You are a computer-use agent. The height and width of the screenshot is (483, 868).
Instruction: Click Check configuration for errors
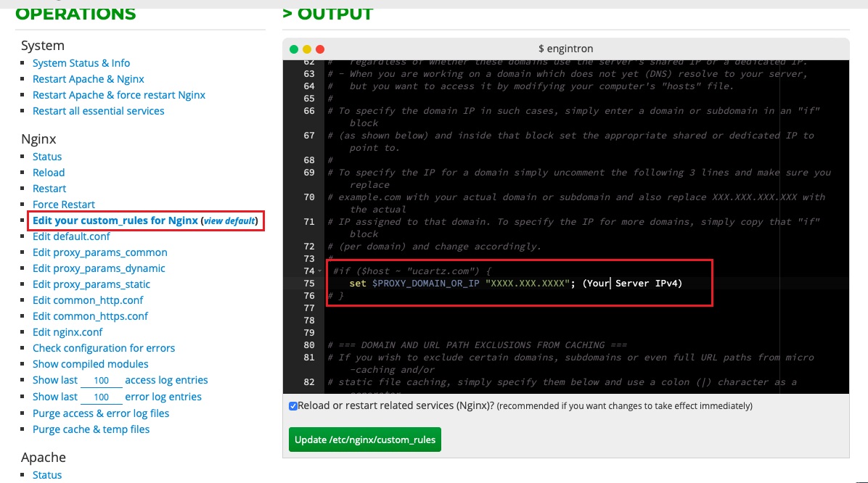click(104, 348)
